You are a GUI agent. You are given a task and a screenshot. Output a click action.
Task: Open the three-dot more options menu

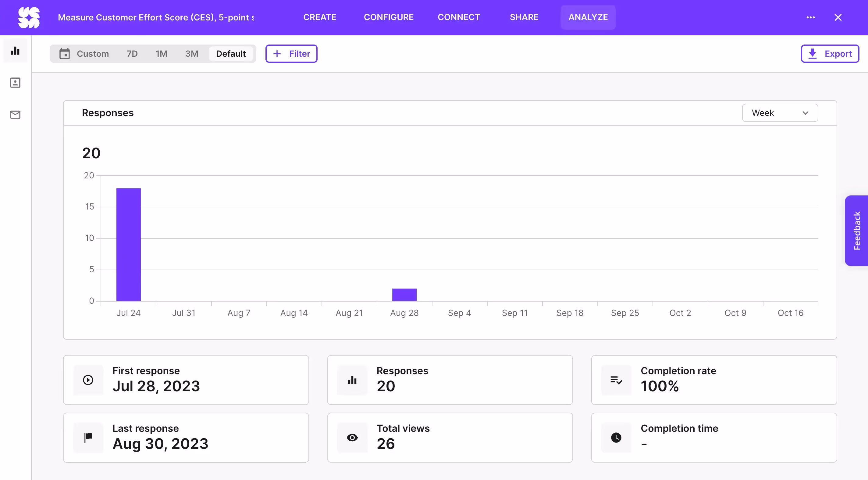pos(810,17)
